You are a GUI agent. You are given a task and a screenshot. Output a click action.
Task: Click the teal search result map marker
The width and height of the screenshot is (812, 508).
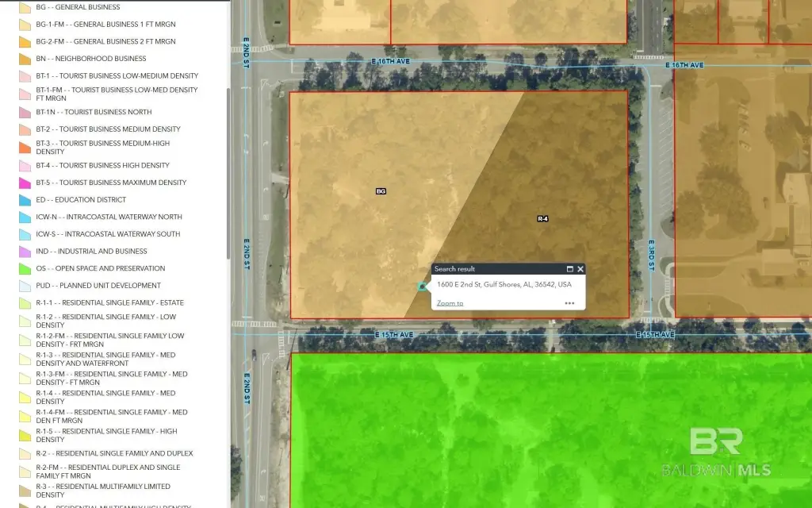[422, 287]
